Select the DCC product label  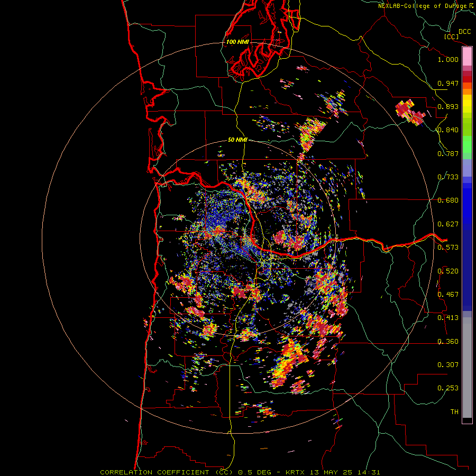pyautogui.click(x=464, y=32)
